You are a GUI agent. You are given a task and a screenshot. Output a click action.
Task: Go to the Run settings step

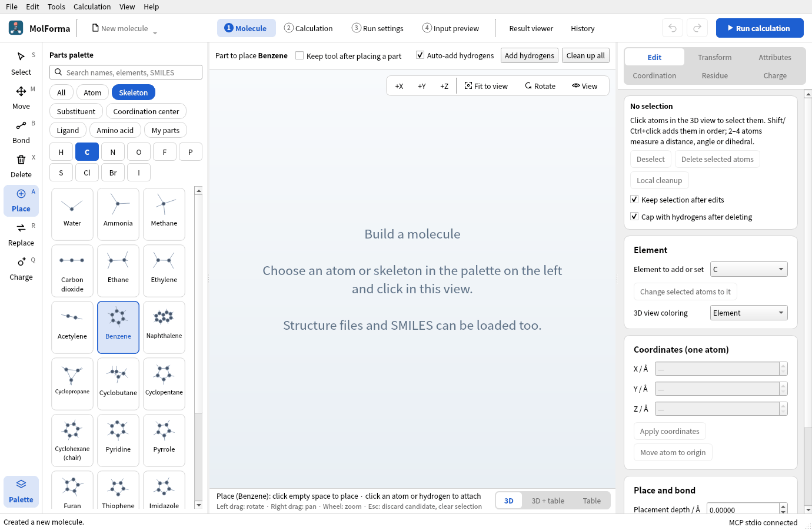(x=378, y=28)
